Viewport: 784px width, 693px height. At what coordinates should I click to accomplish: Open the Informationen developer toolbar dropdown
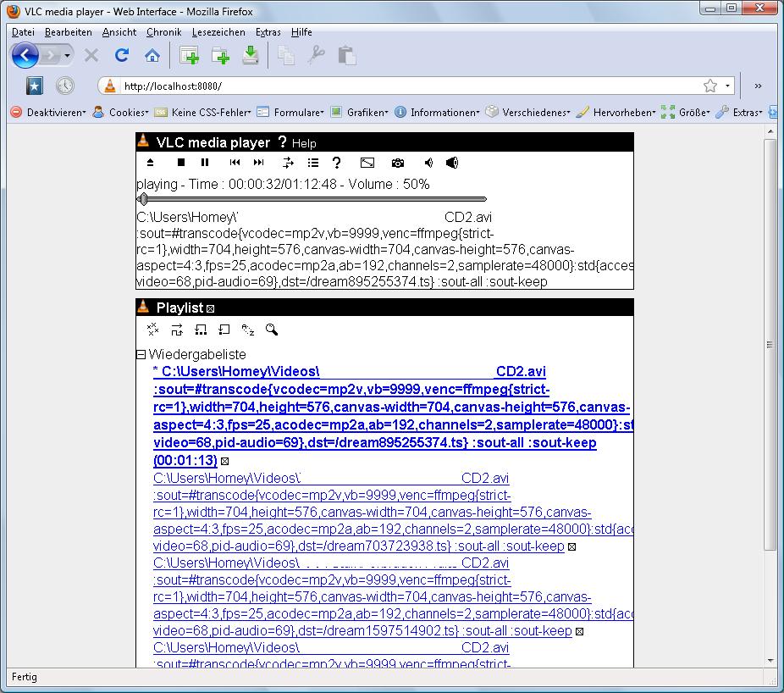tap(437, 113)
